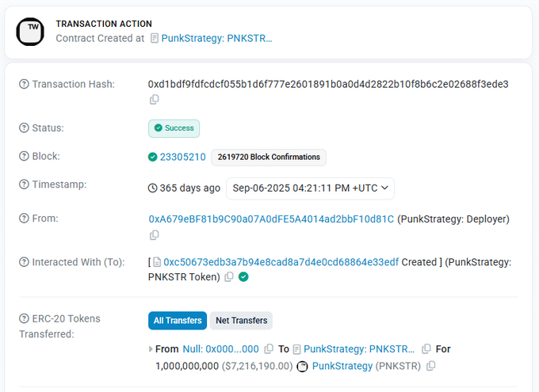The height and width of the screenshot is (392, 539).
Task: Open help icon for Timestamp
Action: pos(24,185)
